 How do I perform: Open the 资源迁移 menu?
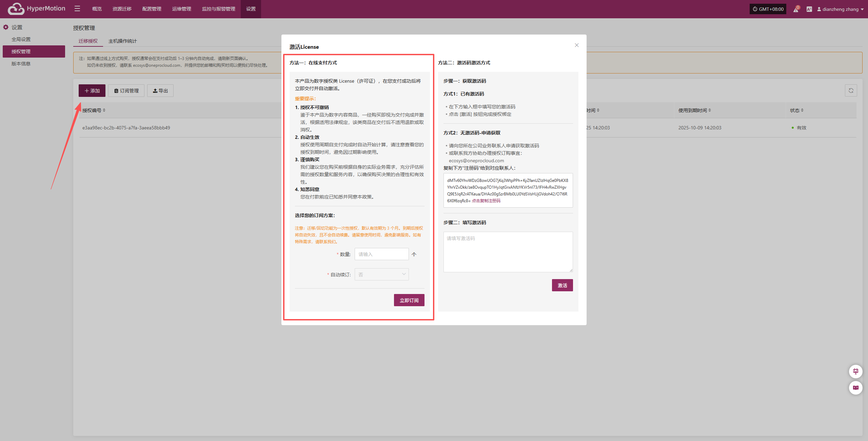[x=122, y=9]
